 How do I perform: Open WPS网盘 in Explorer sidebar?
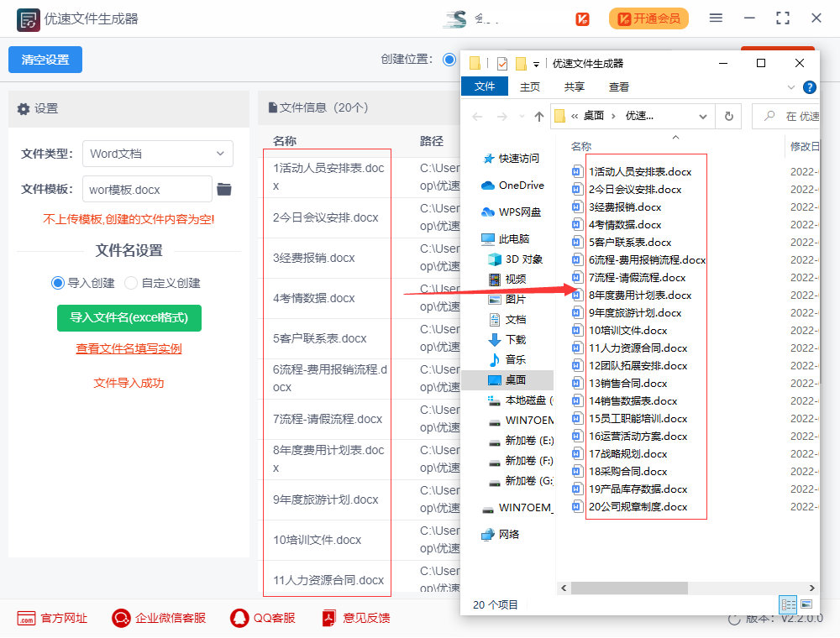pos(511,212)
